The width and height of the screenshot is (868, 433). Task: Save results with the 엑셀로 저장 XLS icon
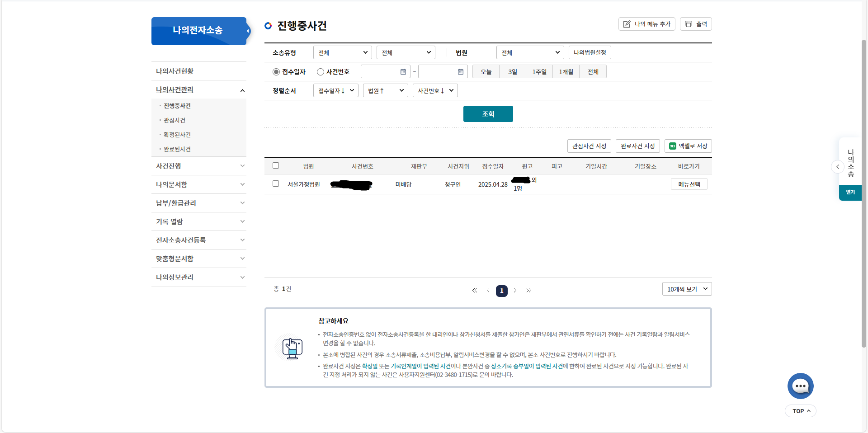(x=672, y=146)
